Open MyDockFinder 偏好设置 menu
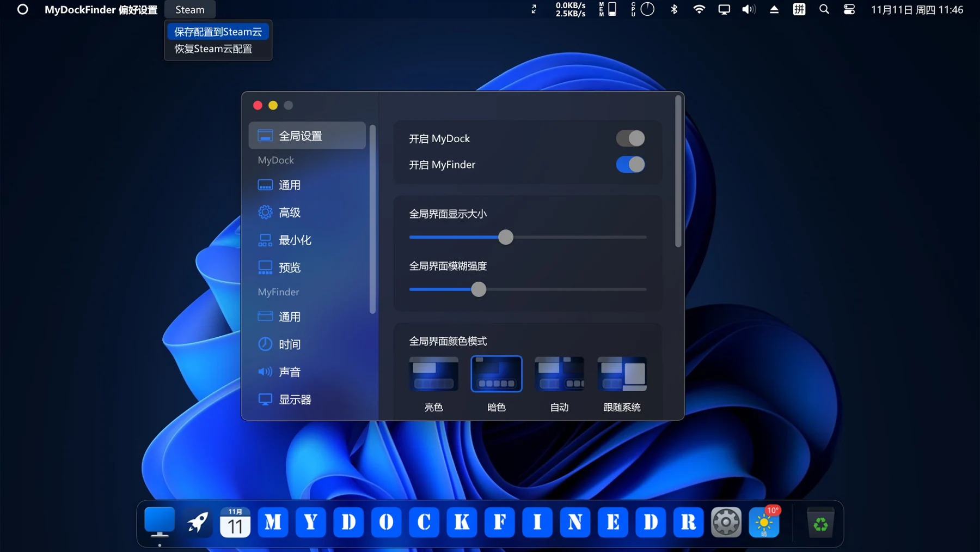Screen dimensions: 980x552 (x=101, y=9)
